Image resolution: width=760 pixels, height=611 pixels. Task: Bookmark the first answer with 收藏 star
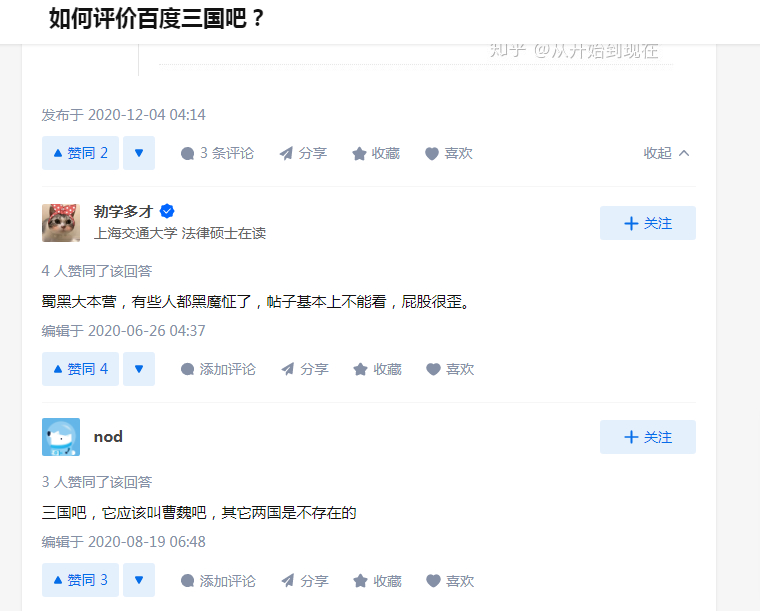coord(376,153)
